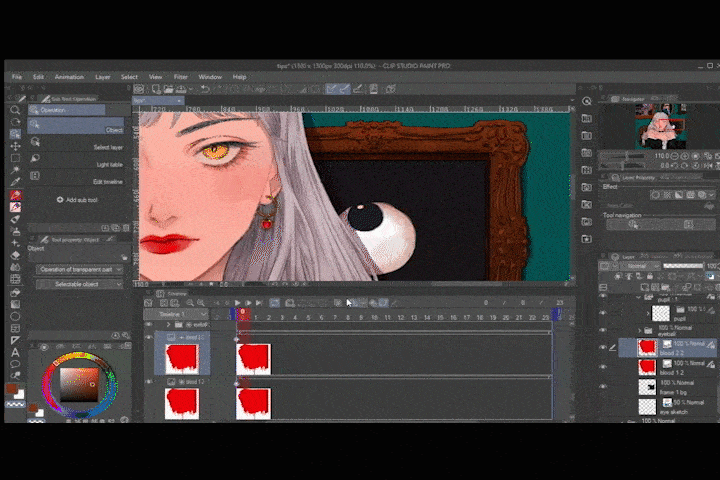Open the Timeline 1 dropdown

tap(176, 313)
